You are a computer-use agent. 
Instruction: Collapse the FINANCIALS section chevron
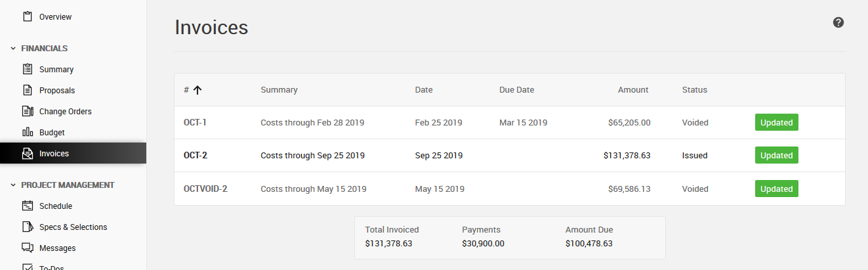[13, 49]
